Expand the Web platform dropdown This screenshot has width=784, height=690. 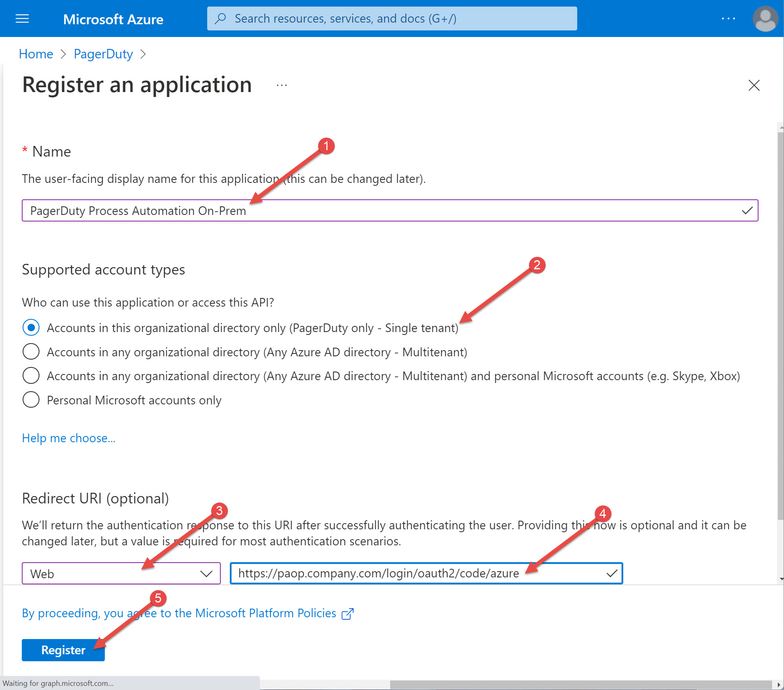(x=121, y=573)
